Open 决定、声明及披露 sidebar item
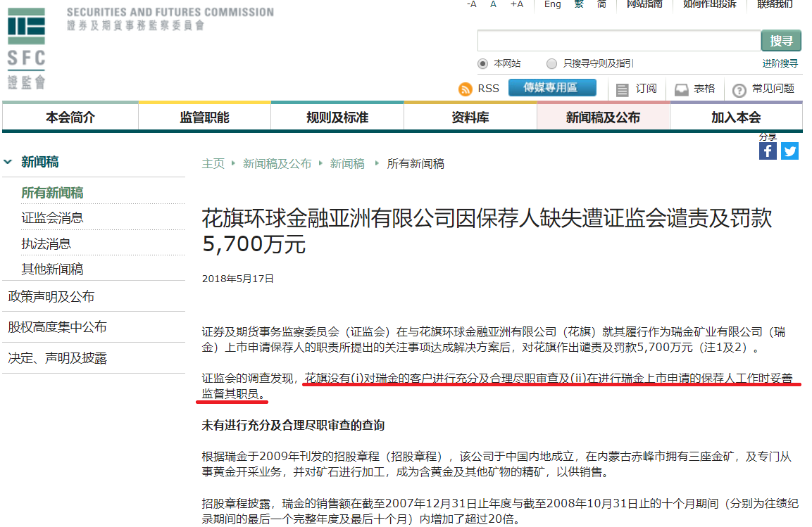This screenshot has height=527, width=812. point(57,358)
